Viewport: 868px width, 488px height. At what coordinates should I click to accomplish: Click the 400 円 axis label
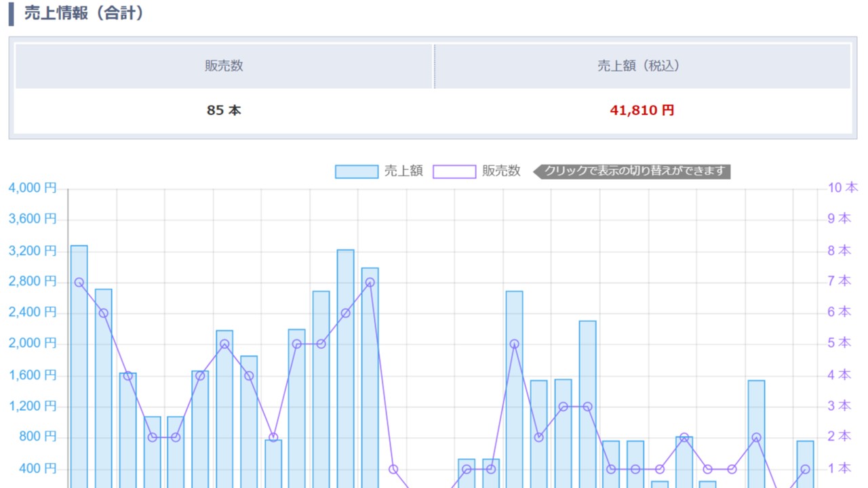(37, 468)
